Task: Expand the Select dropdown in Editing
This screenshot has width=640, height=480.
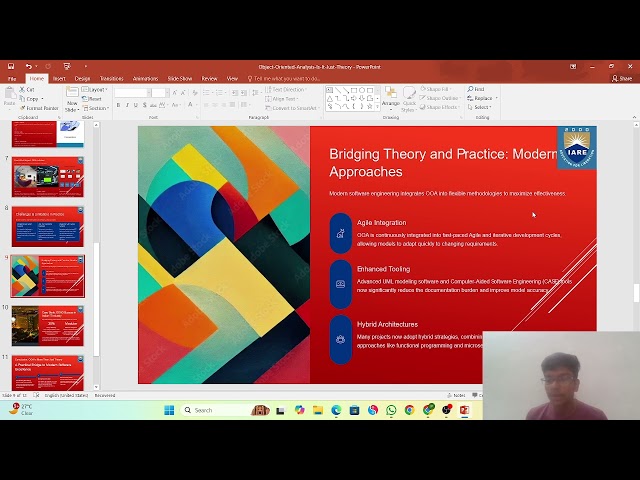Action: click(480, 107)
